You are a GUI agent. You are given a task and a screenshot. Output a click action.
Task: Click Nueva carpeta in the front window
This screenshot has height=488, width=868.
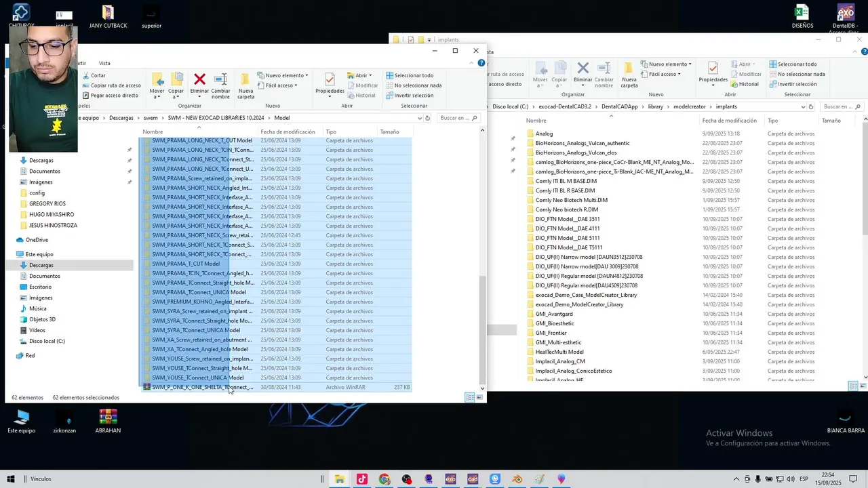point(245,86)
